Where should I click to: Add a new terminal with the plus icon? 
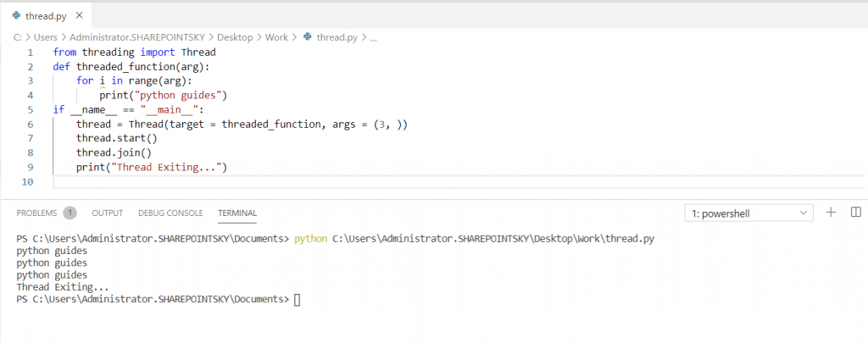(x=832, y=213)
